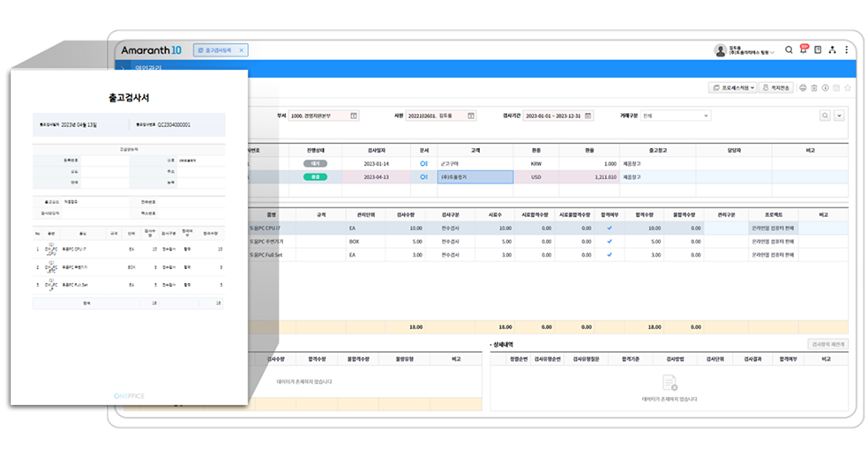Screen dimensions: 868x456
Task: Select the 2023-04-13 inspection date cell
Action: click(x=377, y=177)
